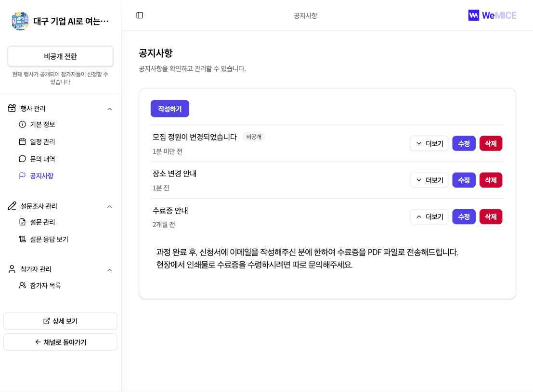Open 설문 응답 보기 menu item
The width and height of the screenshot is (533, 392).
[49, 239]
